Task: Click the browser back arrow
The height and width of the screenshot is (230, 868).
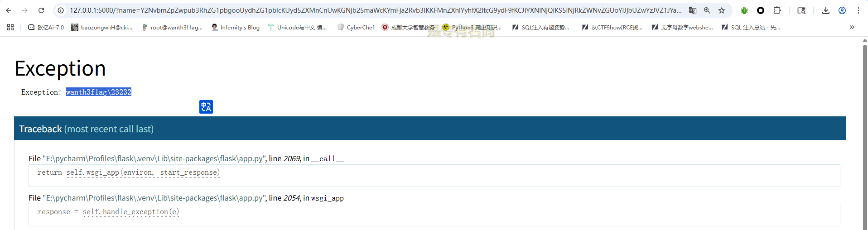Action: (x=9, y=10)
